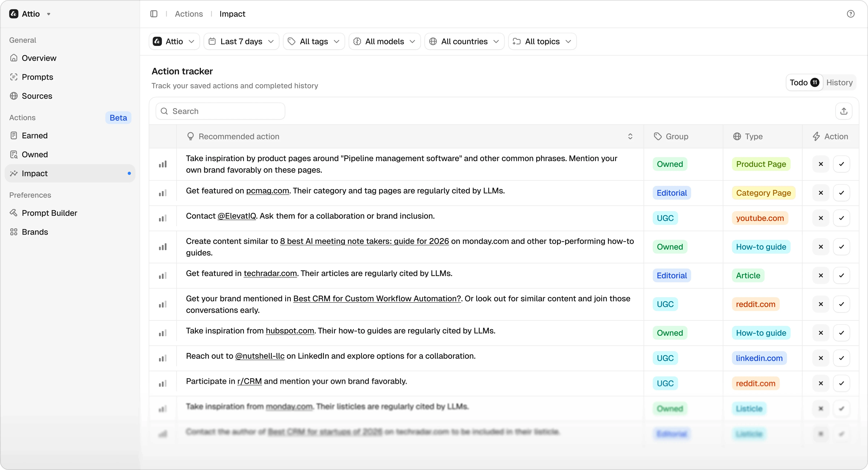Open Prompt Builder preferences

(49, 213)
